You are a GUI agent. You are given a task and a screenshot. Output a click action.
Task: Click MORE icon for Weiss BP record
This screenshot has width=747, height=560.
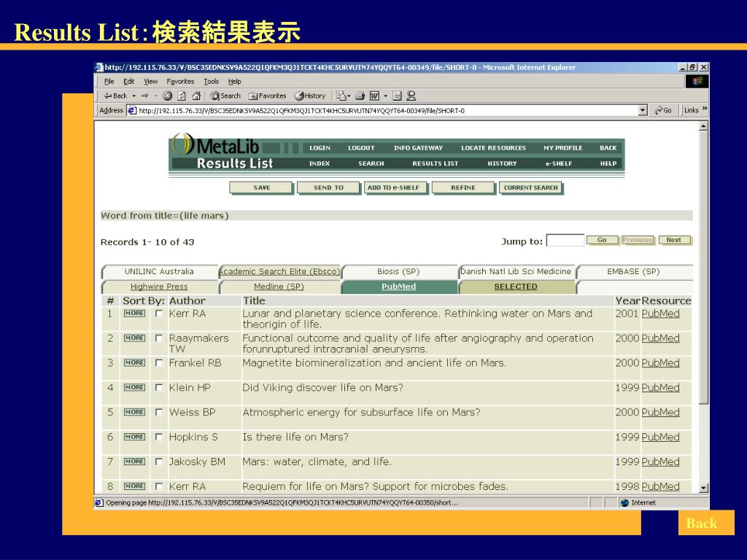[x=134, y=413]
